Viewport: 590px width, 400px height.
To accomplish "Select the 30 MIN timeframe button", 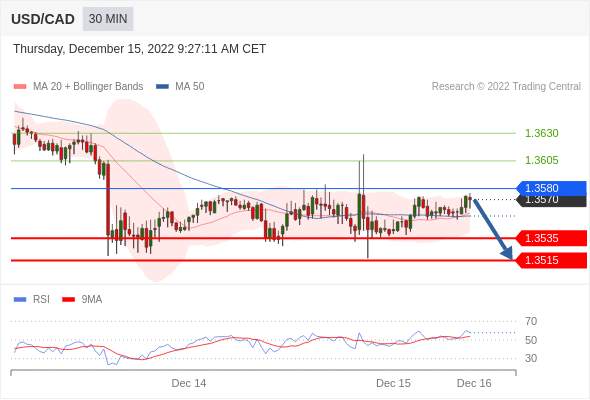I will point(108,18).
